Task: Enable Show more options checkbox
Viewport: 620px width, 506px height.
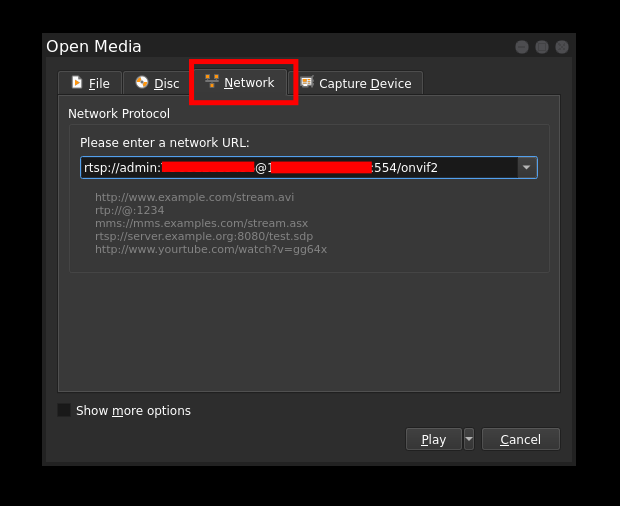Action: [64, 410]
